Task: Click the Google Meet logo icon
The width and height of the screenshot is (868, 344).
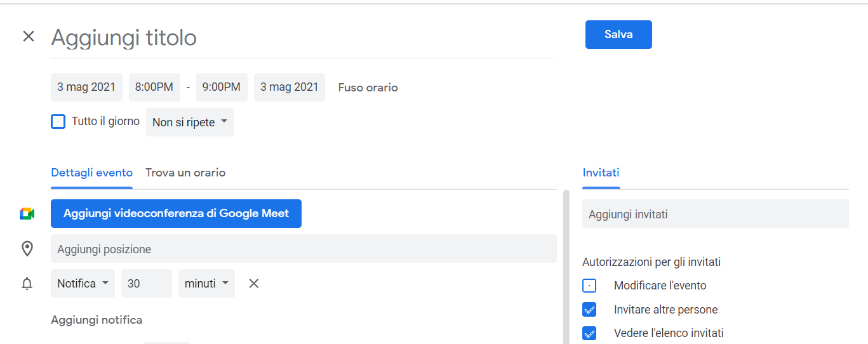Action: coord(27,214)
